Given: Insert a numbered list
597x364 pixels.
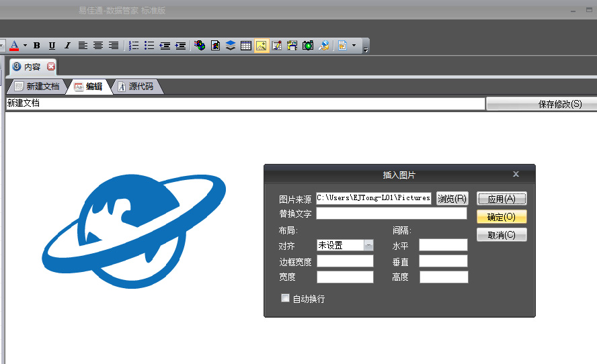Looking at the screenshot, I should click(x=134, y=46).
